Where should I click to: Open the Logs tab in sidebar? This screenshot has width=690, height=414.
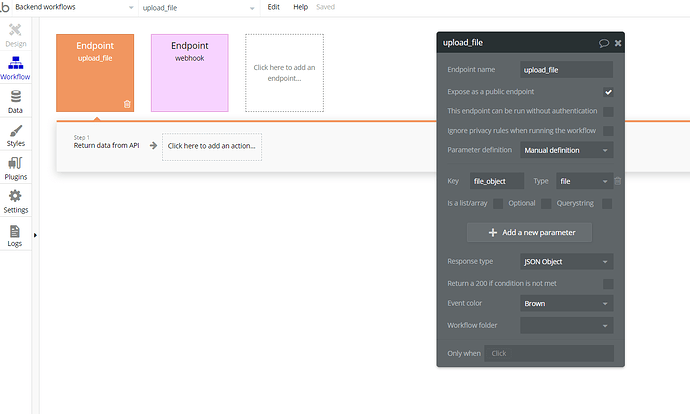[15, 235]
